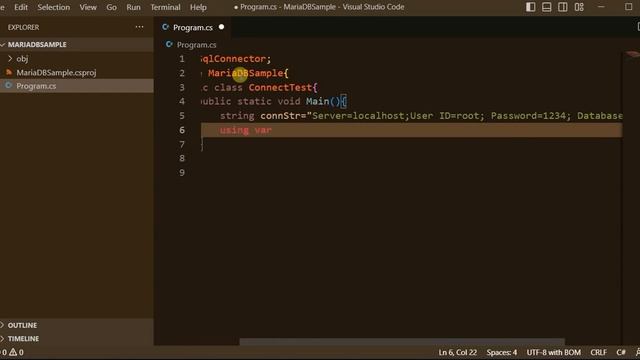Image resolution: width=640 pixels, height=360 pixels.
Task: Select Program.cs in the Explorer tree
Action: (x=77, y=86)
